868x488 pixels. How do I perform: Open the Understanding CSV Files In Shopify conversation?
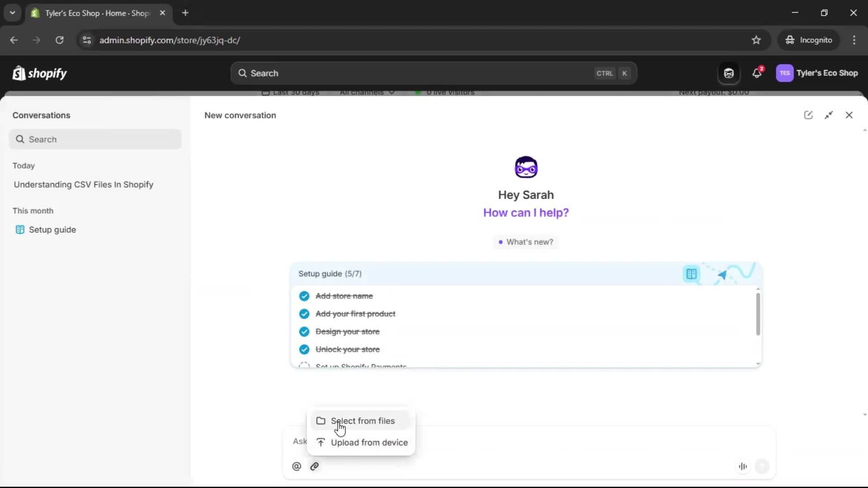[x=84, y=184]
